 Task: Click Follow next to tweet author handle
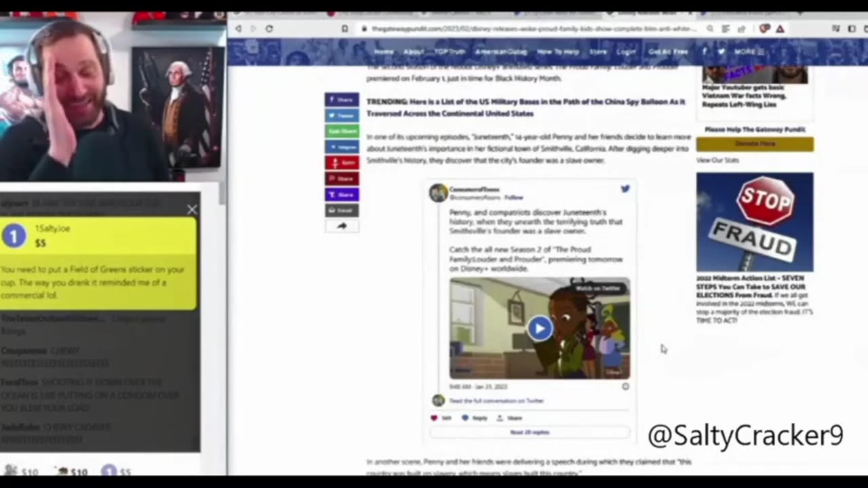click(x=513, y=197)
